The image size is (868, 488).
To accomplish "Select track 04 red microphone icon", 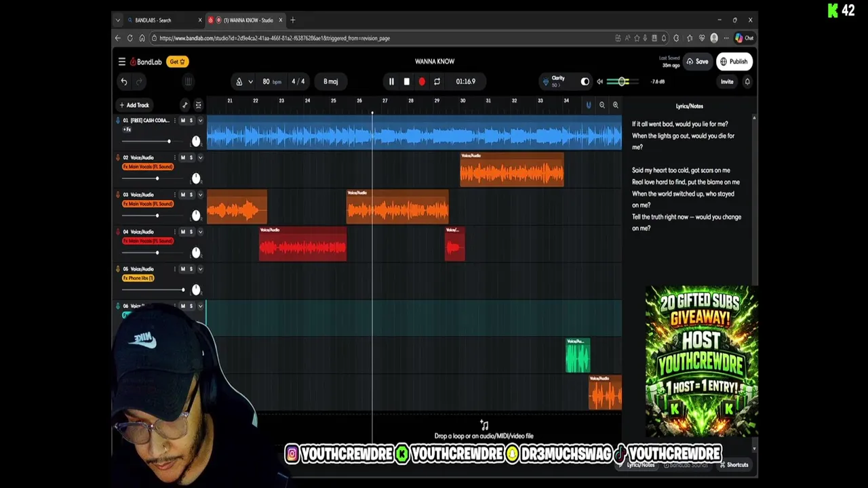I will click(118, 232).
